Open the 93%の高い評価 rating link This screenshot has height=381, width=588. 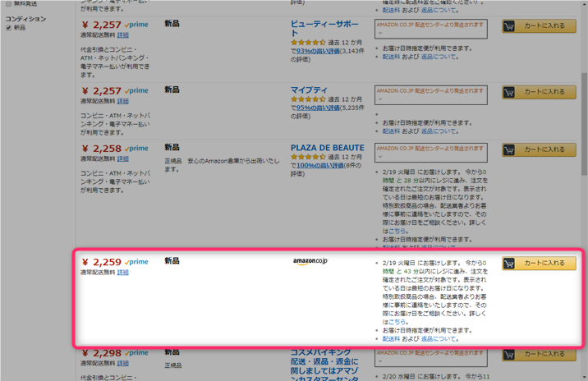pos(318,51)
